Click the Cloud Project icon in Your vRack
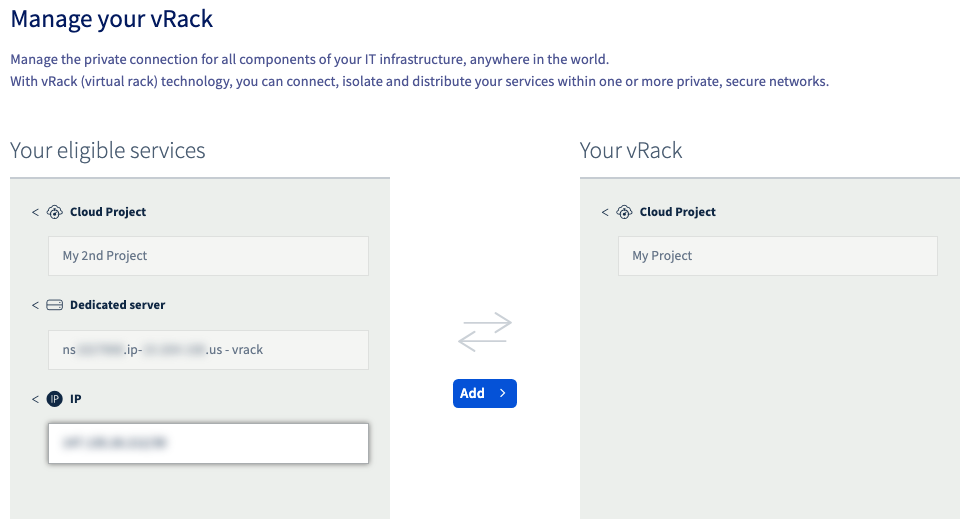 (624, 212)
